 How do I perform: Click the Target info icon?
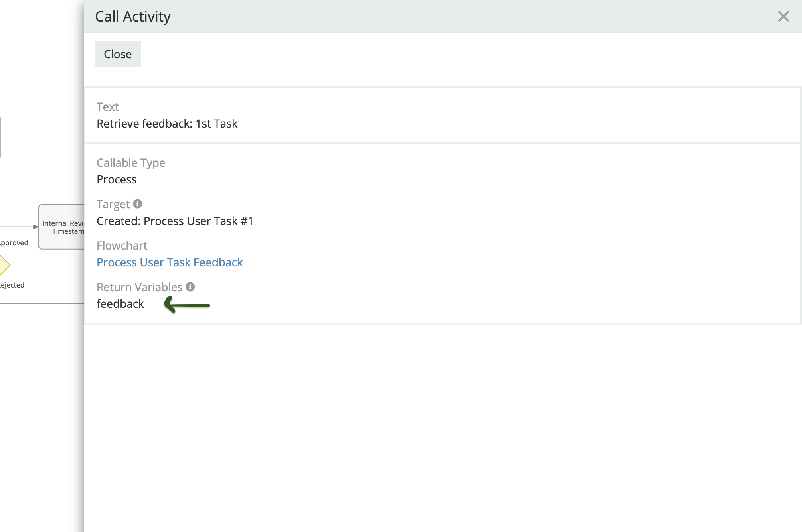[138, 204]
